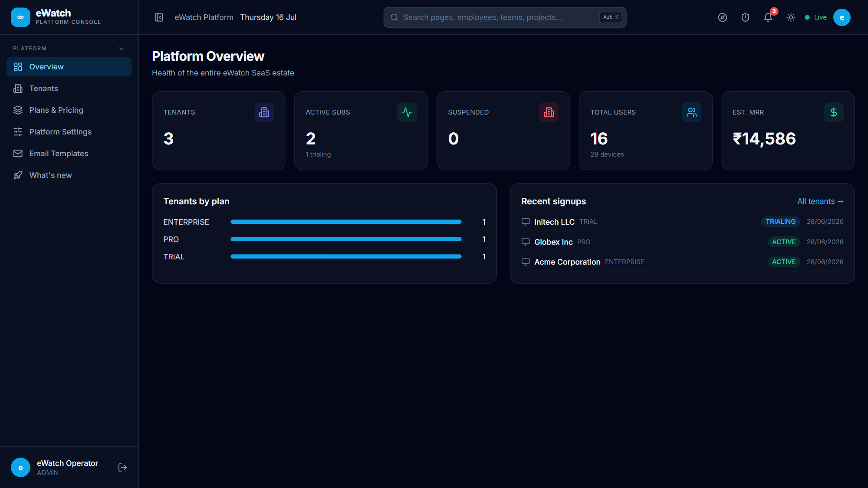This screenshot has height=488, width=868.
Task: Open notifications bell with 3 badge
Action: pyautogui.click(x=768, y=17)
